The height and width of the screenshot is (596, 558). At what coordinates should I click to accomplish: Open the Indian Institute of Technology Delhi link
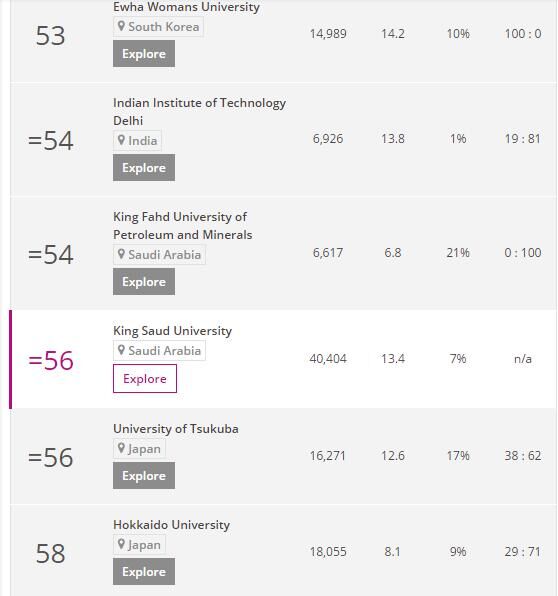(199, 112)
